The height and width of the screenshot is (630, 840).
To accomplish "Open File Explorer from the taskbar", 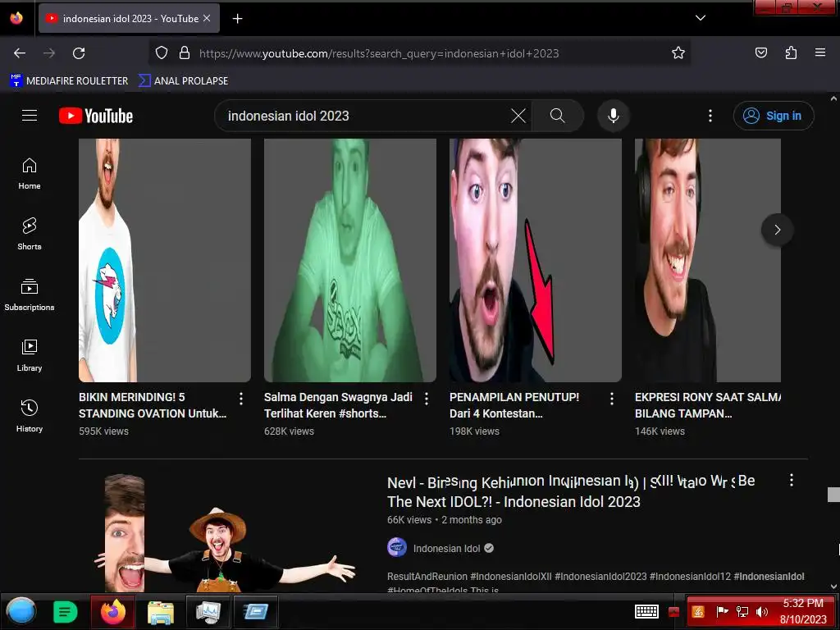I will coord(161,611).
